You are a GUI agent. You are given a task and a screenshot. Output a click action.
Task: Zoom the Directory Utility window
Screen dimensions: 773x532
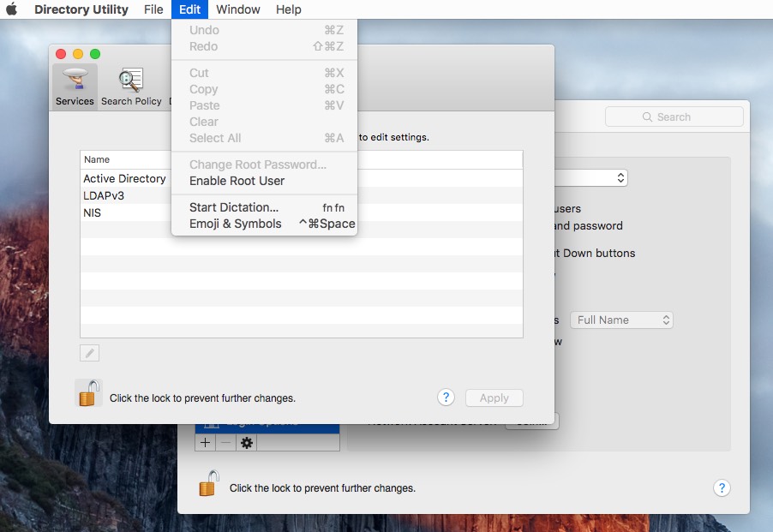pos(95,54)
